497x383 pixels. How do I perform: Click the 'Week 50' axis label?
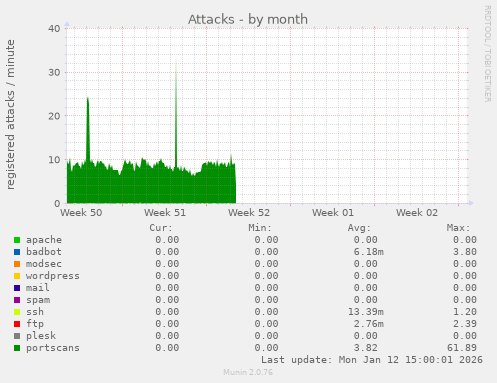81,213
